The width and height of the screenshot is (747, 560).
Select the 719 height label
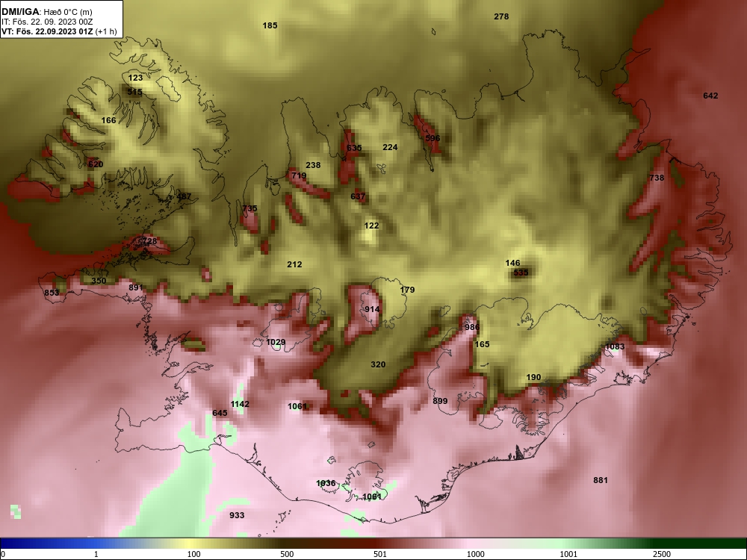299,175
